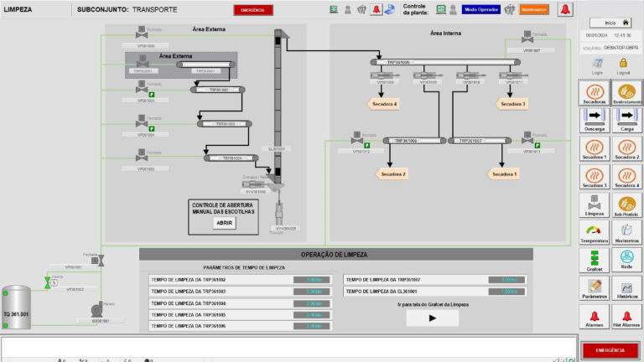Viewport: 644px width, 362px height.
Task: Open the Secadoras overview screen
Action: tap(595, 93)
